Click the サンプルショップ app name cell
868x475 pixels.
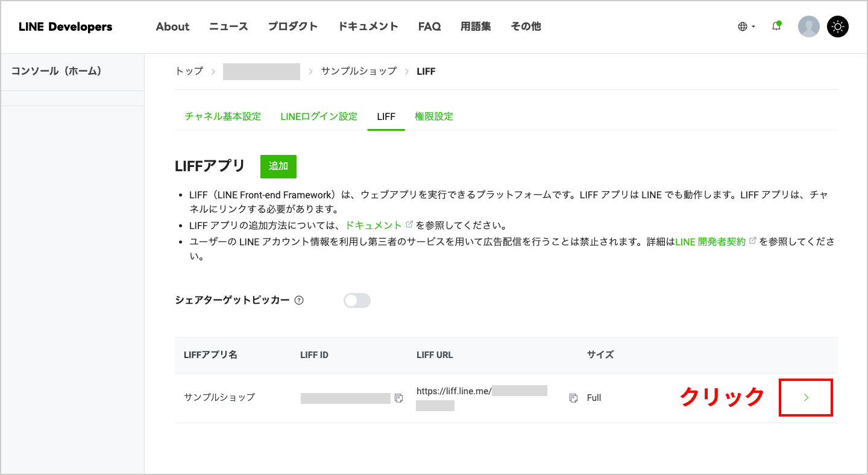point(219,397)
